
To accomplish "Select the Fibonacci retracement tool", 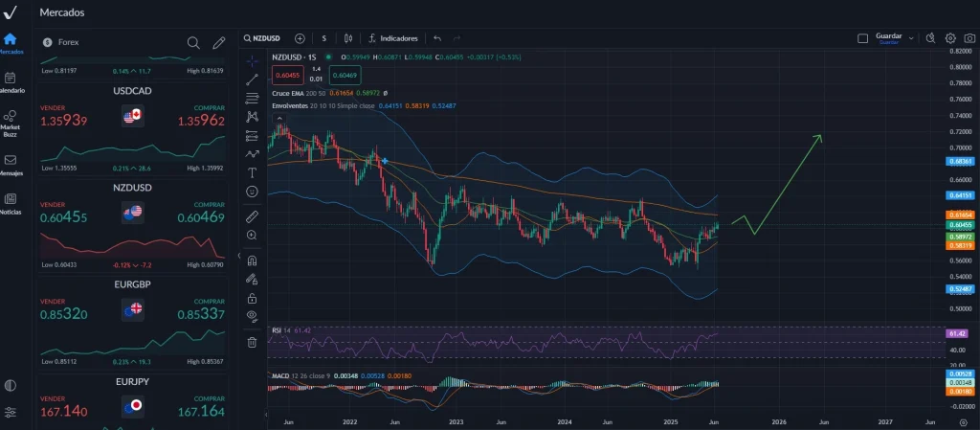I will click(x=252, y=98).
